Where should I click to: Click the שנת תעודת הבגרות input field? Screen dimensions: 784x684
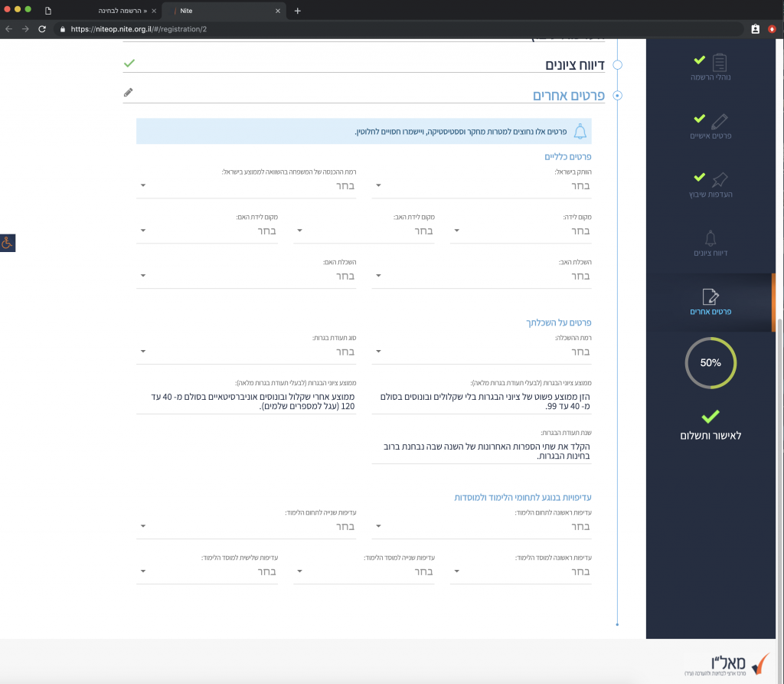click(x=482, y=451)
